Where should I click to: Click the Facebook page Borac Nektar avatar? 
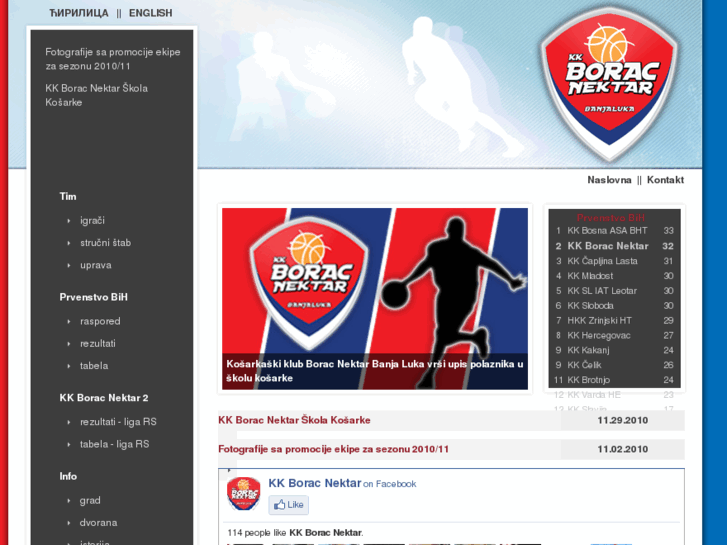pyautogui.click(x=243, y=494)
